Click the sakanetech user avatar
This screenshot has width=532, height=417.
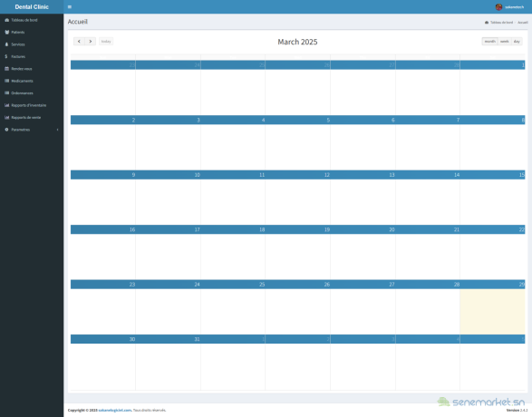tap(498, 6)
